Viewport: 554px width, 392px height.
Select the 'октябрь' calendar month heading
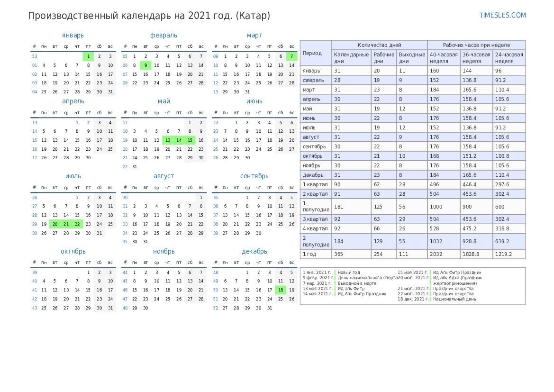pyautogui.click(x=73, y=251)
